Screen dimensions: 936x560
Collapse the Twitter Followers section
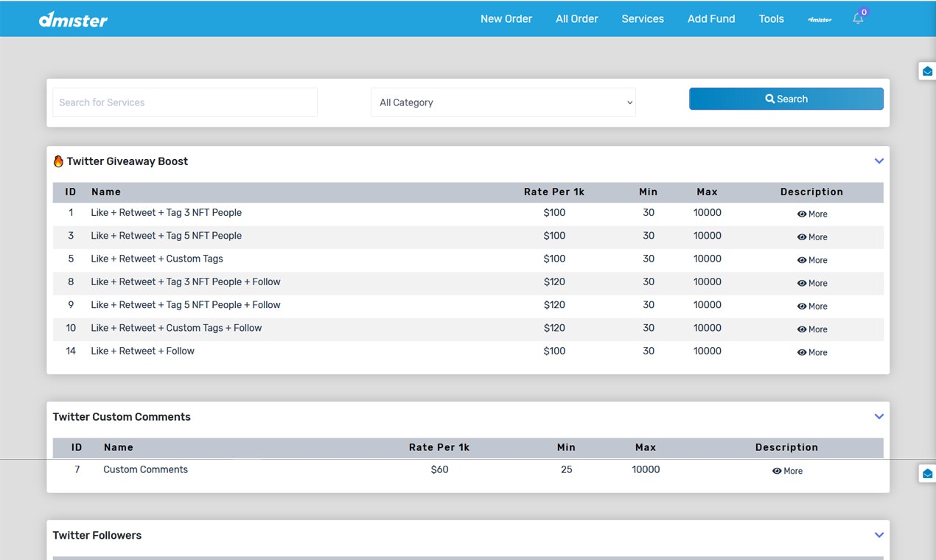coord(879,535)
